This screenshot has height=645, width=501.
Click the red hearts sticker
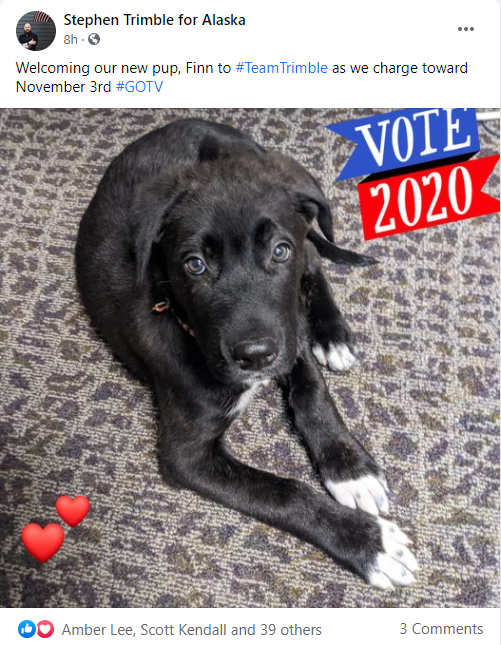(x=56, y=529)
